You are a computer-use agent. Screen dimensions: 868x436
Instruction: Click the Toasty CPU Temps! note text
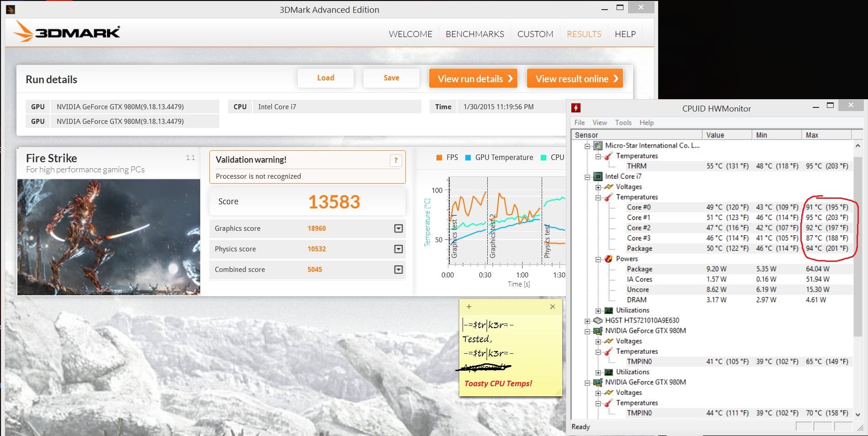point(498,383)
